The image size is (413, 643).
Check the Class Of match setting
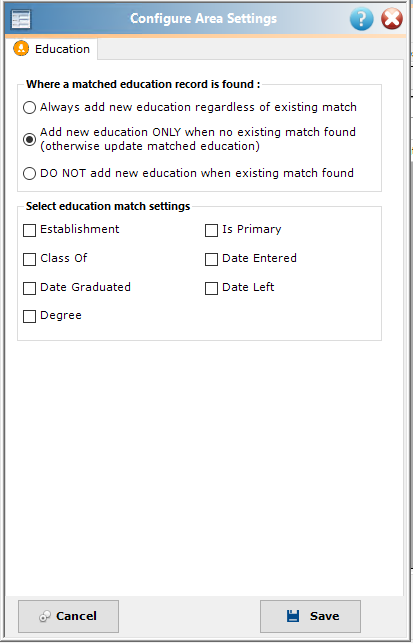coord(29,259)
